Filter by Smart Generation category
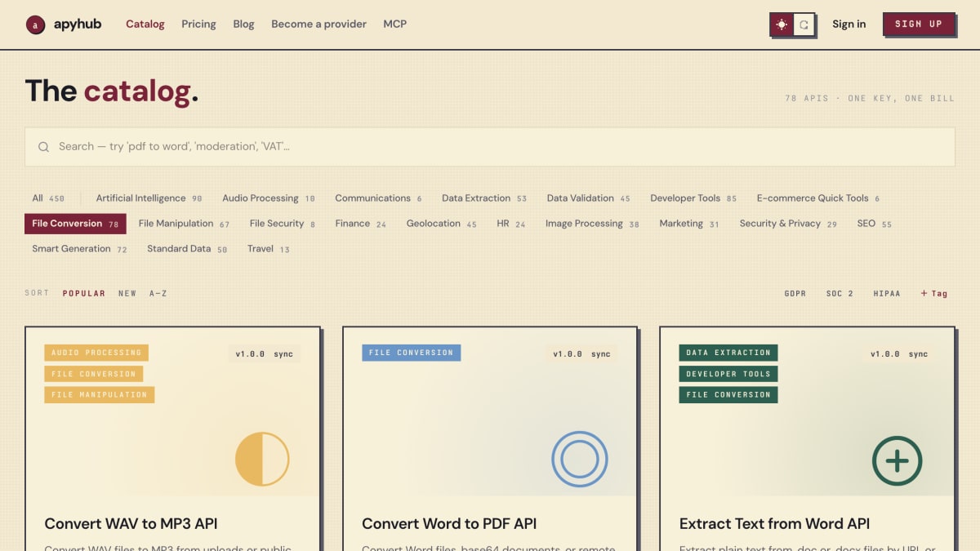 click(x=79, y=249)
